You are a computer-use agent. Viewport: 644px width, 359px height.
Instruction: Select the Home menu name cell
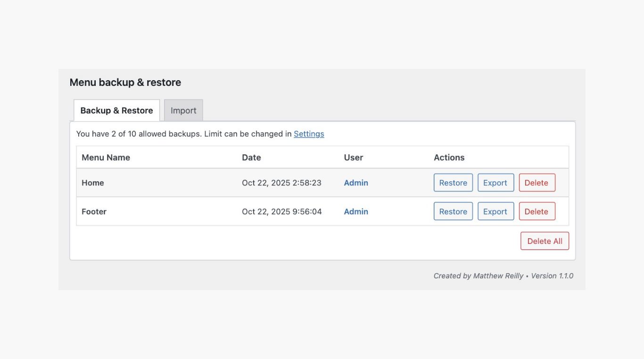click(x=93, y=183)
